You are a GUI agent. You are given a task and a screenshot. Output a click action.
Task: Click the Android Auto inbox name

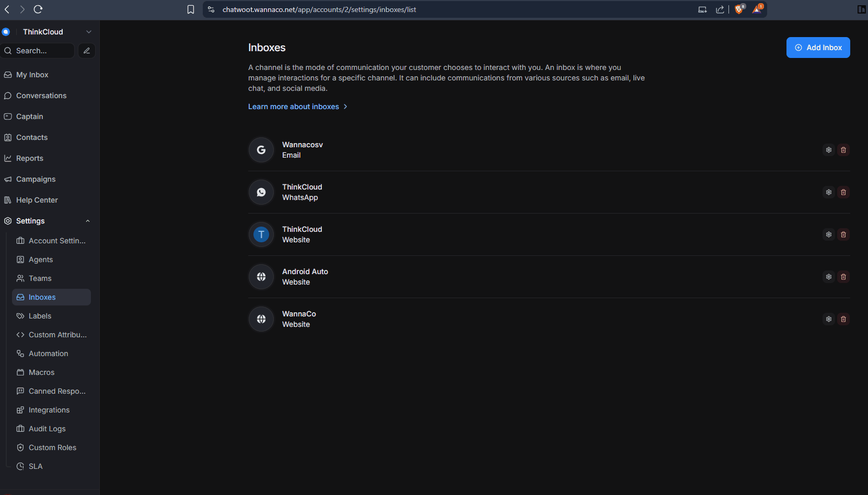305,272
